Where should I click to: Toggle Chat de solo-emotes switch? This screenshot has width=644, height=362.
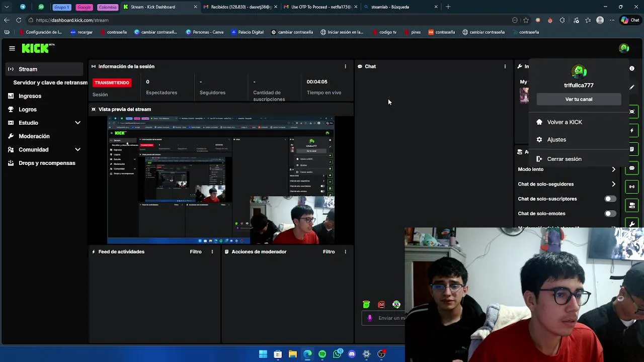(610, 214)
